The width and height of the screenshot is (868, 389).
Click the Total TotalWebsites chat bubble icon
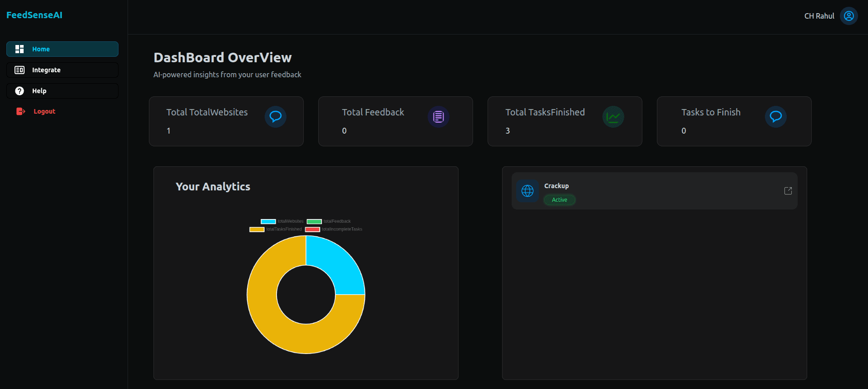click(275, 117)
